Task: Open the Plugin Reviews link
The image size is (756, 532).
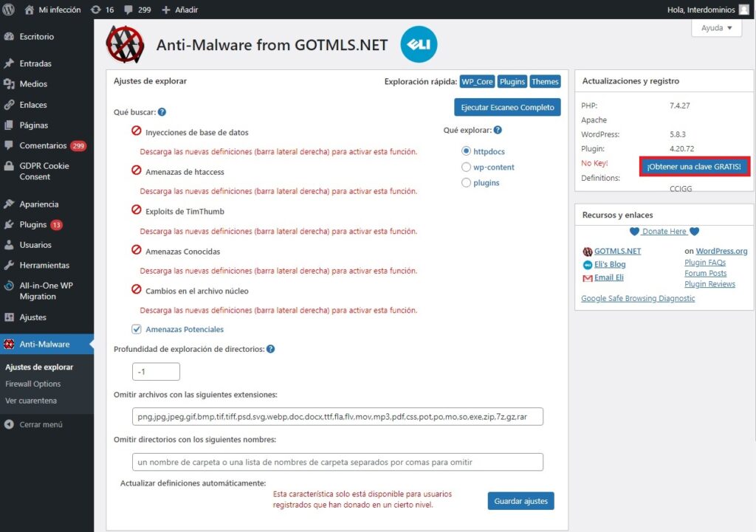Action: pos(709,284)
